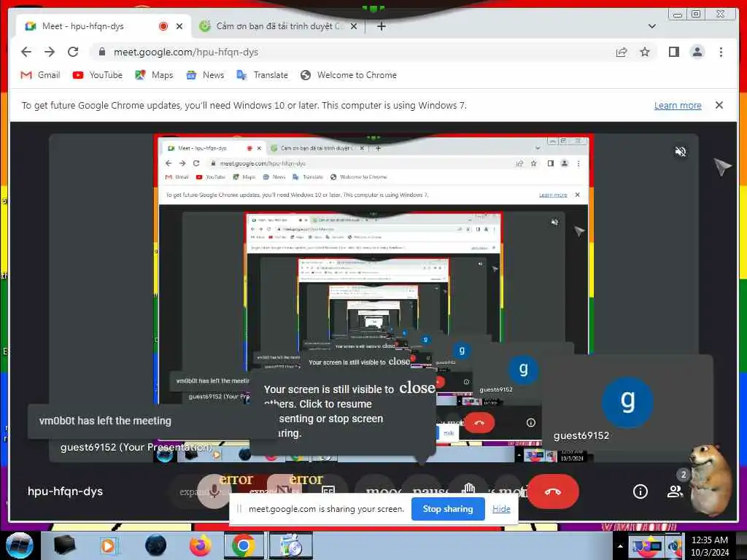Open the Translate bookmark
This screenshot has width=747, height=560.
click(263, 75)
